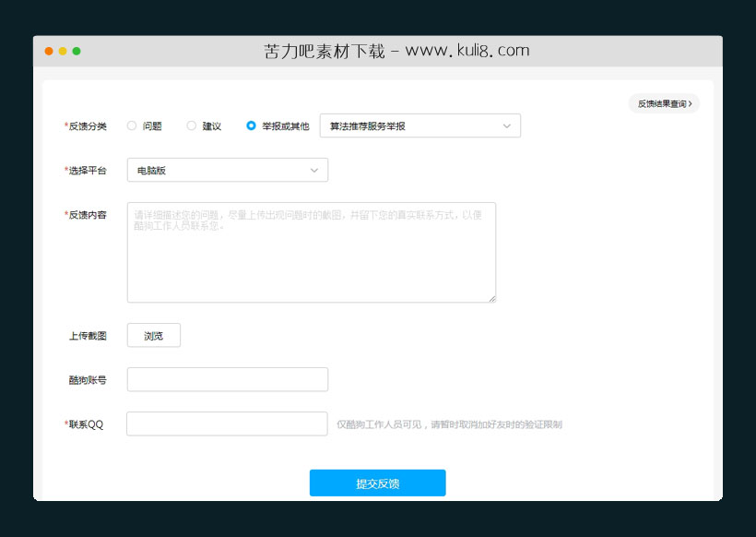
Task: Select the 建议 radio button
Action: [x=191, y=125]
